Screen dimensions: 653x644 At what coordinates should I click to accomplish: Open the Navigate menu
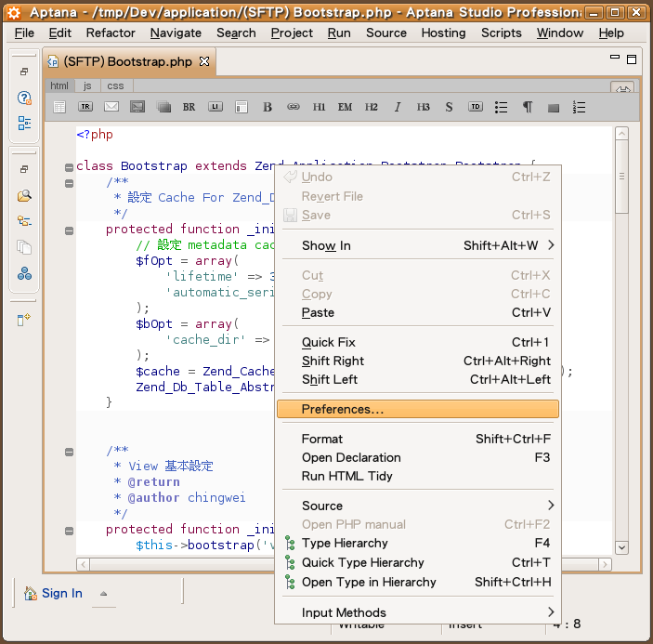pyautogui.click(x=176, y=33)
